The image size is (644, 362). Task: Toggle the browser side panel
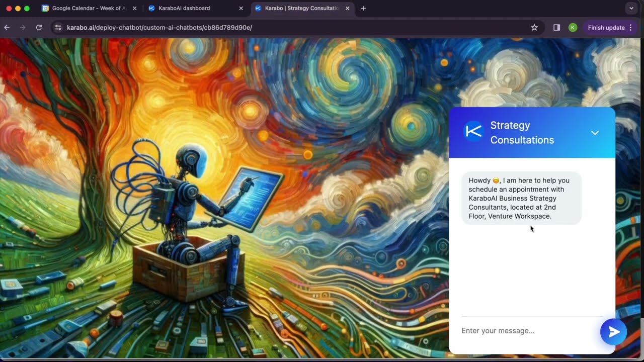point(556,28)
